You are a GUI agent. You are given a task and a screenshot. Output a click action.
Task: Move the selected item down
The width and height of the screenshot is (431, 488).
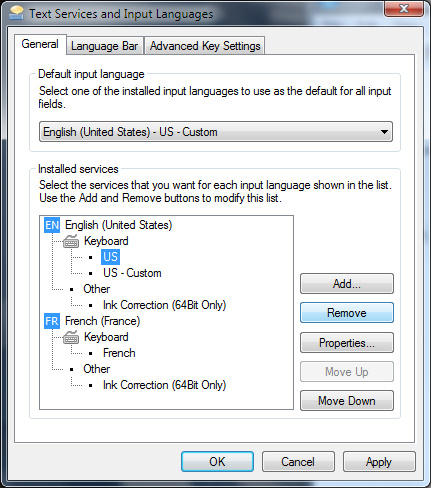[x=347, y=400]
